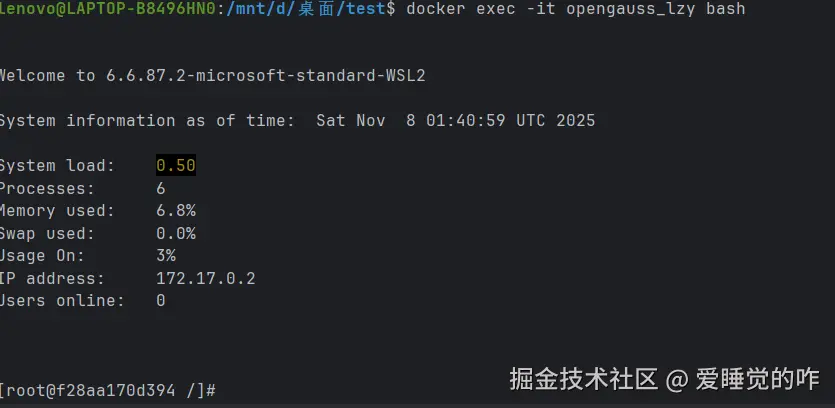Click the highlighted 0.50 system load value
This screenshot has width=835, height=408.
click(176, 165)
